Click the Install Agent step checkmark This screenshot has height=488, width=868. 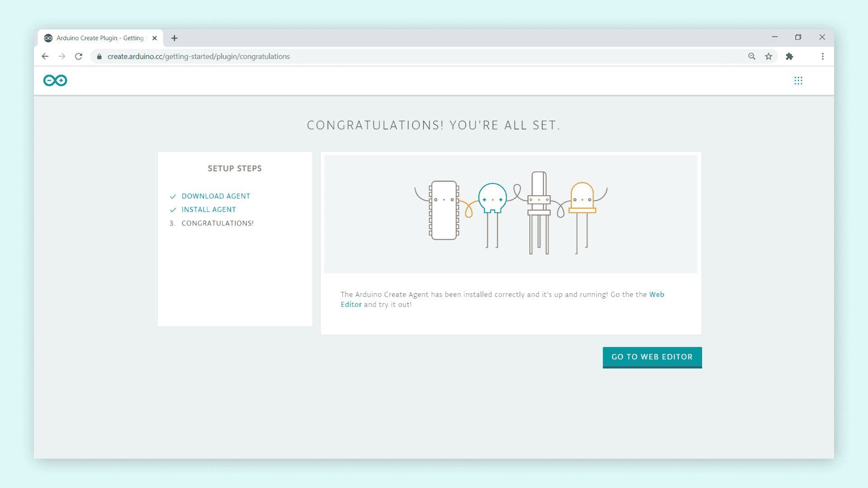pos(173,210)
